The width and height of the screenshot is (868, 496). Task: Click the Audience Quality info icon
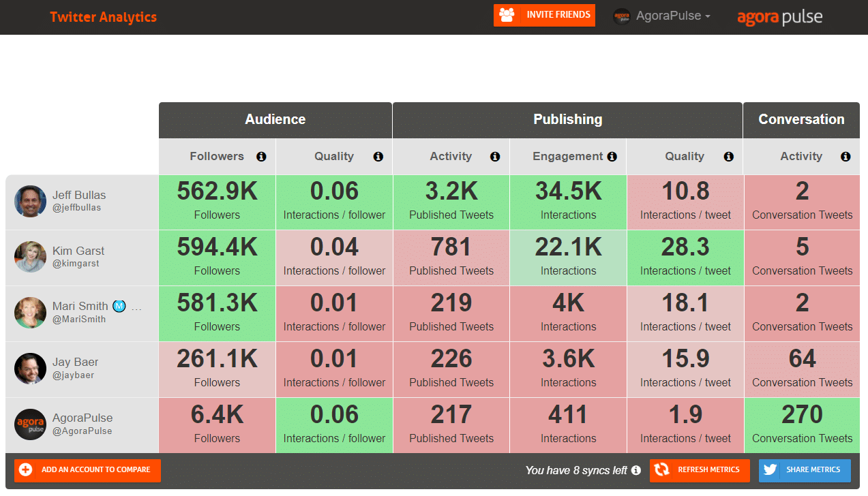[378, 157]
